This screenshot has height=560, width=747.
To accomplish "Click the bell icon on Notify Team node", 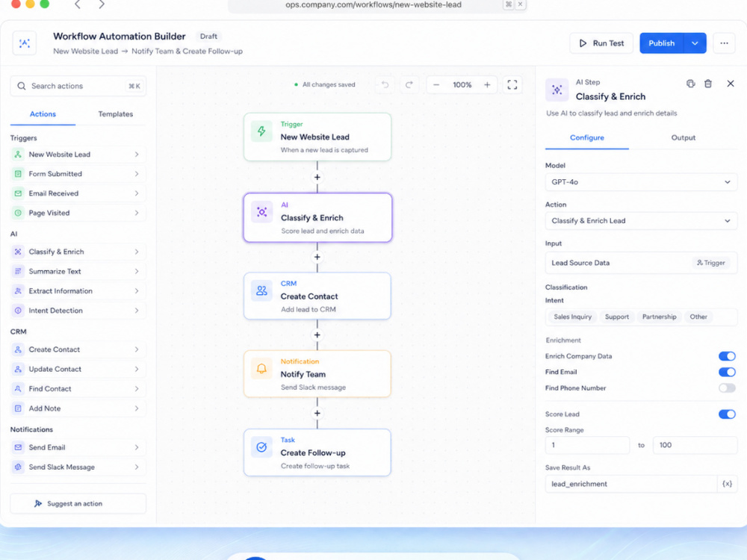I will pos(261,369).
